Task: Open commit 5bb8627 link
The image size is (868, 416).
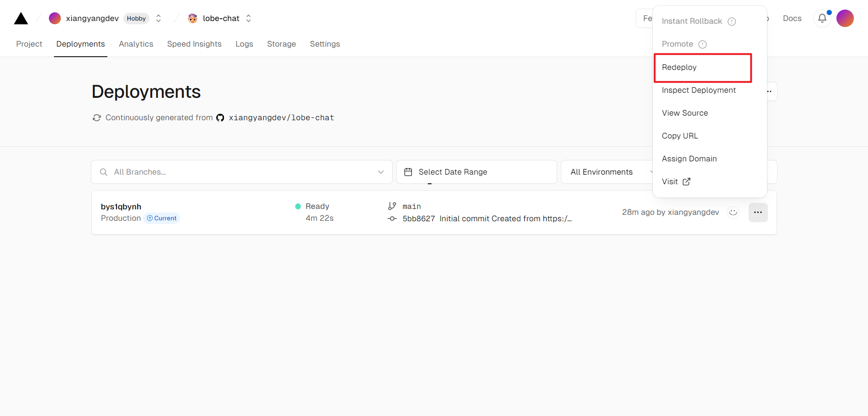Action: (419, 219)
